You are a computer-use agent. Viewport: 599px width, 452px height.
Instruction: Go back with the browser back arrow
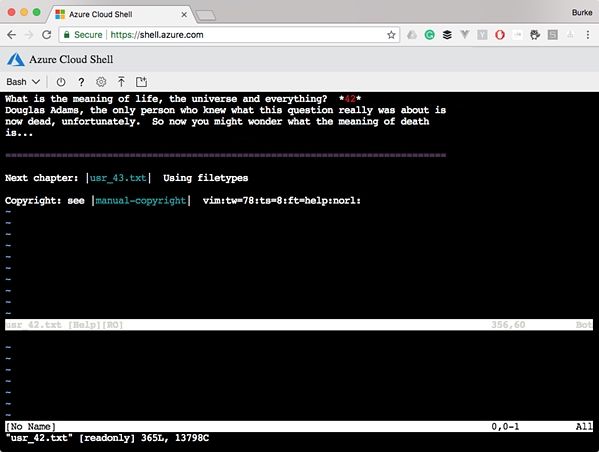(x=11, y=35)
